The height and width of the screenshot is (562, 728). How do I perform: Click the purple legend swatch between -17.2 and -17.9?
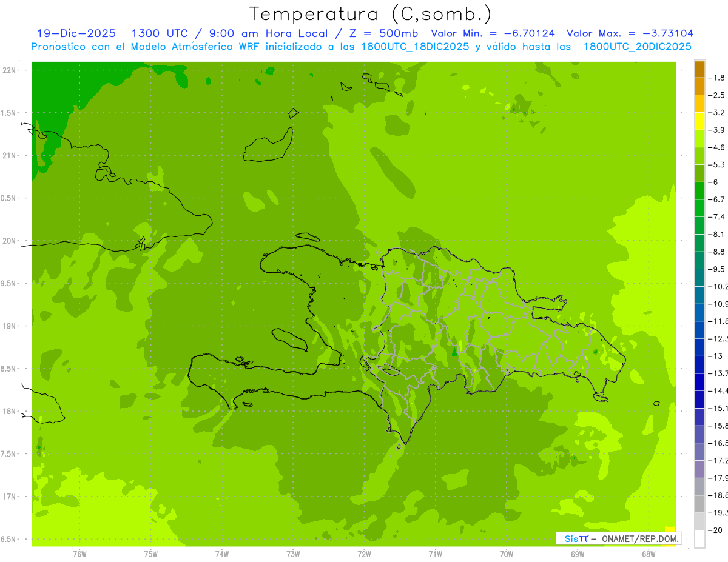[699, 469]
